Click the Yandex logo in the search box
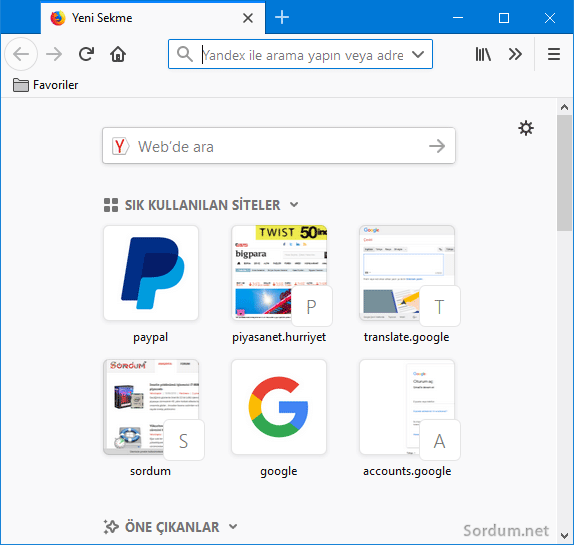The image size is (574, 545). 120,146
